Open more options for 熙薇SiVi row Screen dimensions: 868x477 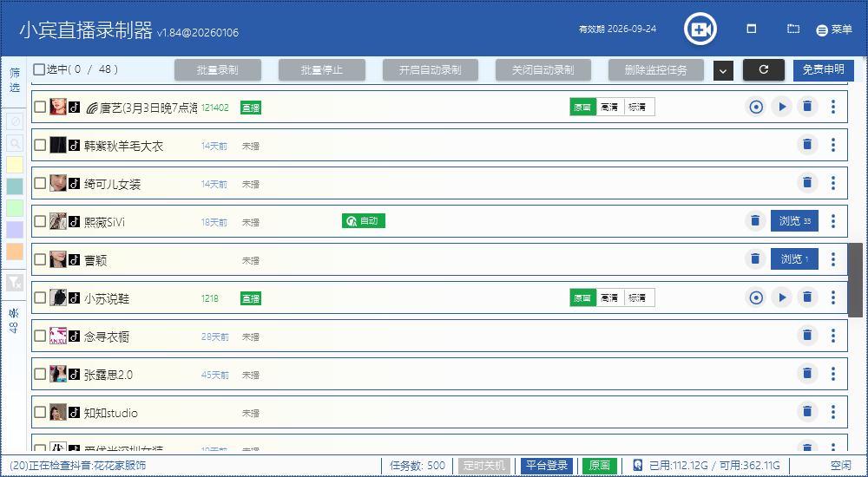point(833,221)
